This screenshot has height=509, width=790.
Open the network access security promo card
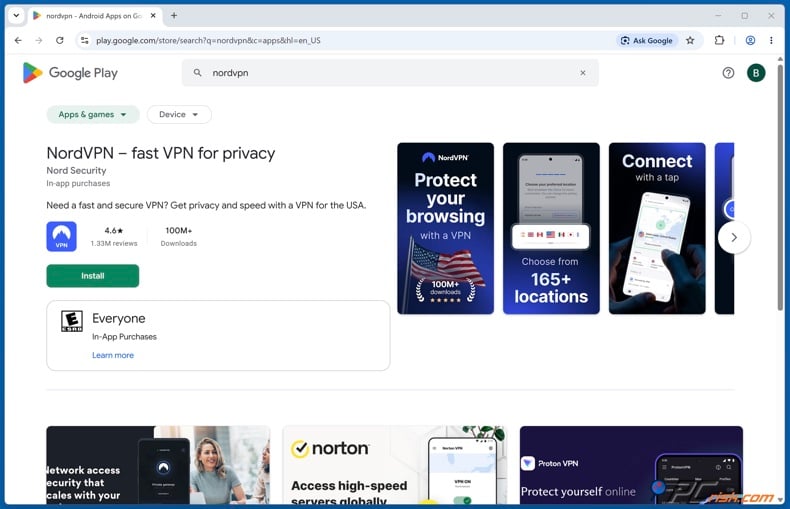click(158, 465)
